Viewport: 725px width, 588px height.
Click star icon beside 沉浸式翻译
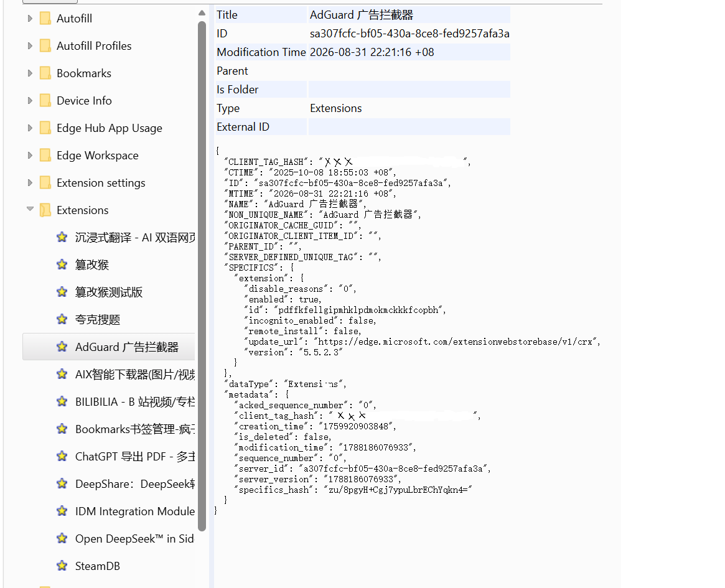[62, 237]
